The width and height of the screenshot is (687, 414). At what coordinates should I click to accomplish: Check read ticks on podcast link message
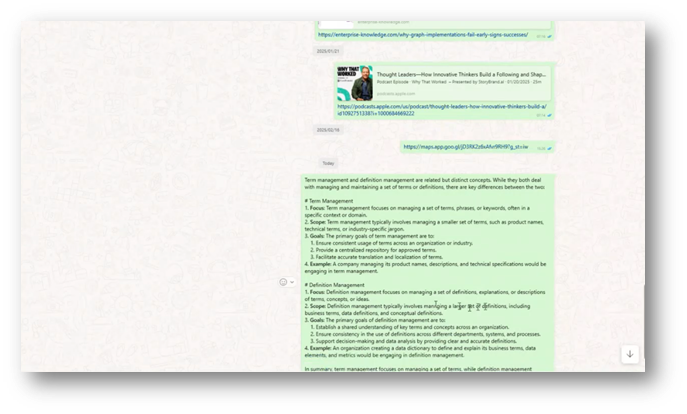coord(549,116)
